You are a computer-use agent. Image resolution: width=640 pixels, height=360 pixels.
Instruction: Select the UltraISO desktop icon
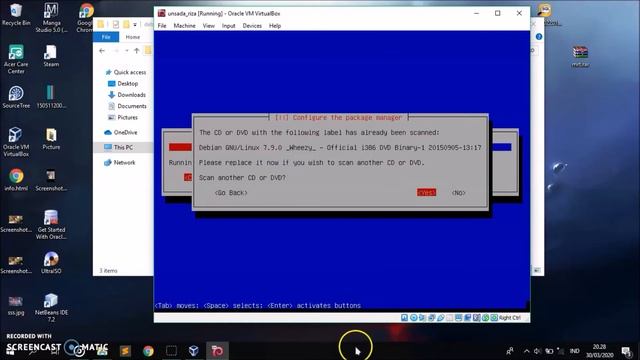click(51, 262)
